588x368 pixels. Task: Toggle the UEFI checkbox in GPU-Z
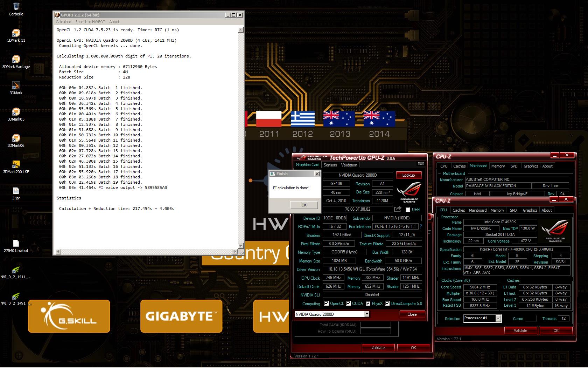(x=408, y=209)
